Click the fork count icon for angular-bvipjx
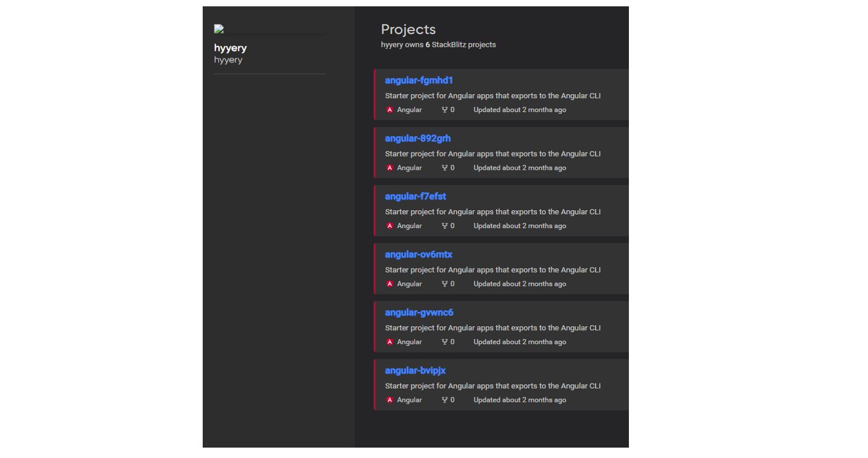The width and height of the screenshot is (868, 458). coord(445,400)
